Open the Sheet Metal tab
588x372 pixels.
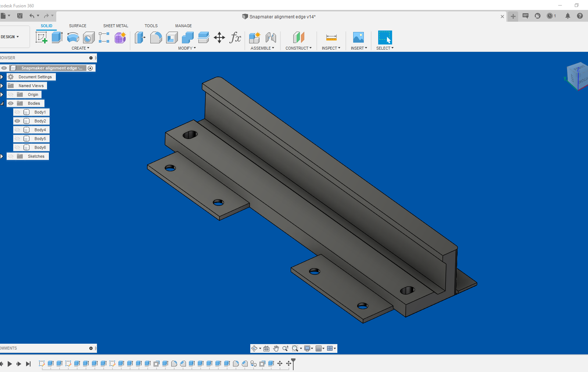[x=116, y=26]
